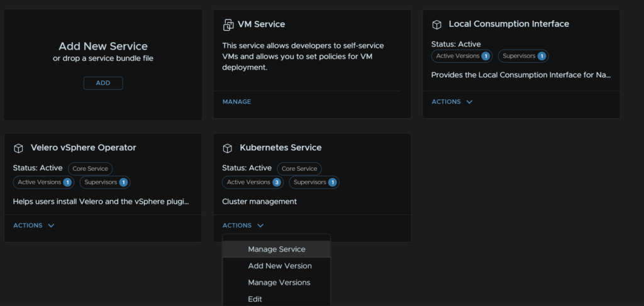Click the Velero vSphere Operator cube icon
644x306 pixels.
[18, 148]
